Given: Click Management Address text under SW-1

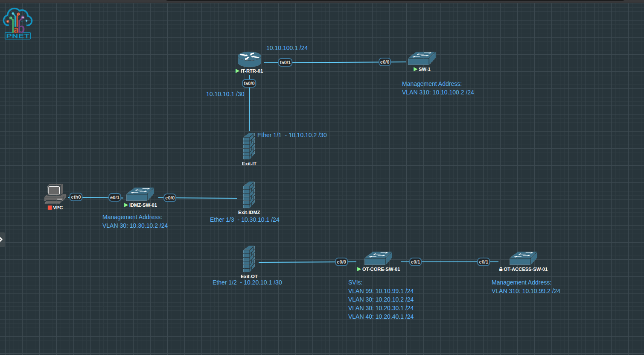Looking at the screenshot, I should point(431,84).
